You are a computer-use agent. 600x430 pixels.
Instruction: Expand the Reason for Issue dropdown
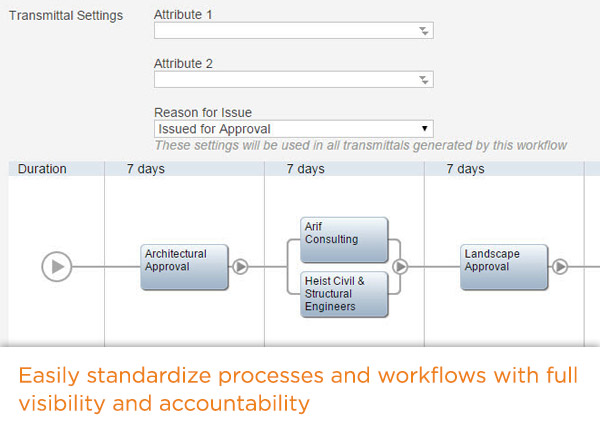[x=293, y=129]
